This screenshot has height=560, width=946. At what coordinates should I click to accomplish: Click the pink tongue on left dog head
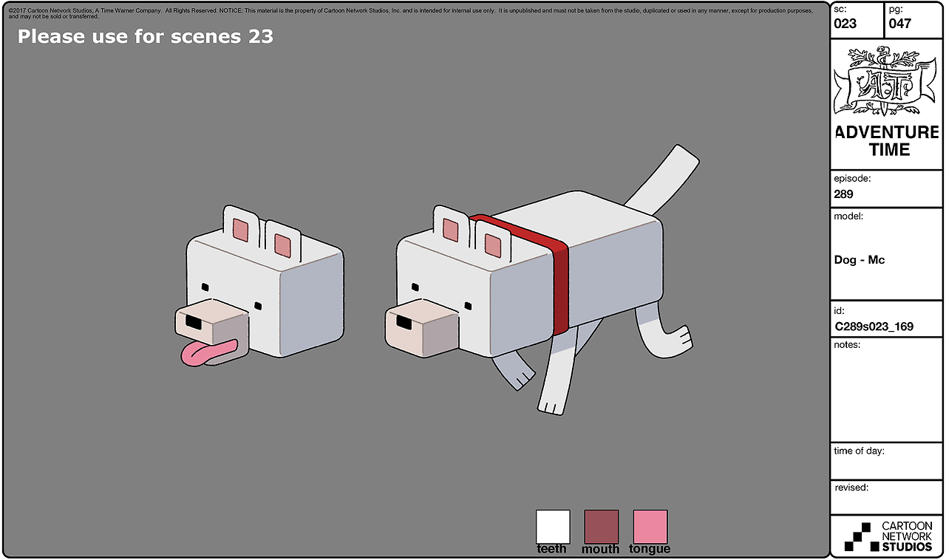[x=208, y=353]
